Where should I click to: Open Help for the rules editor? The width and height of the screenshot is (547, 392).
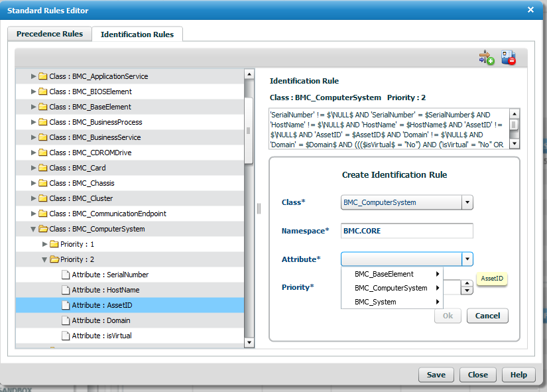coord(518,375)
